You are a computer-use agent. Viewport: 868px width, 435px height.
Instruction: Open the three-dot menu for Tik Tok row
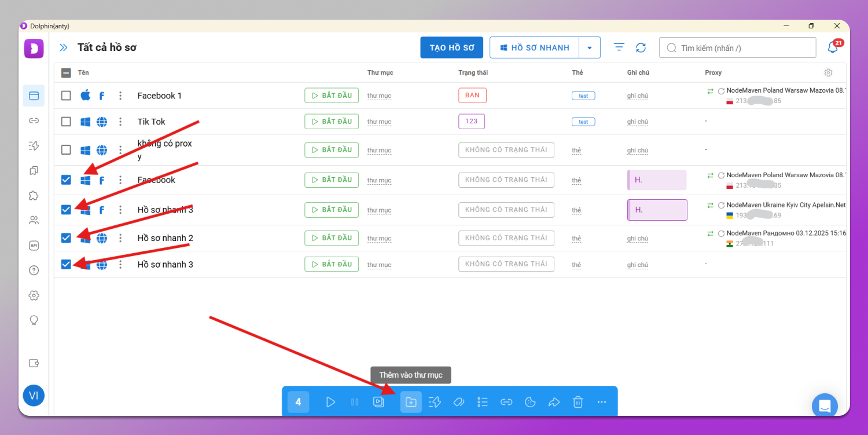tap(120, 122)
